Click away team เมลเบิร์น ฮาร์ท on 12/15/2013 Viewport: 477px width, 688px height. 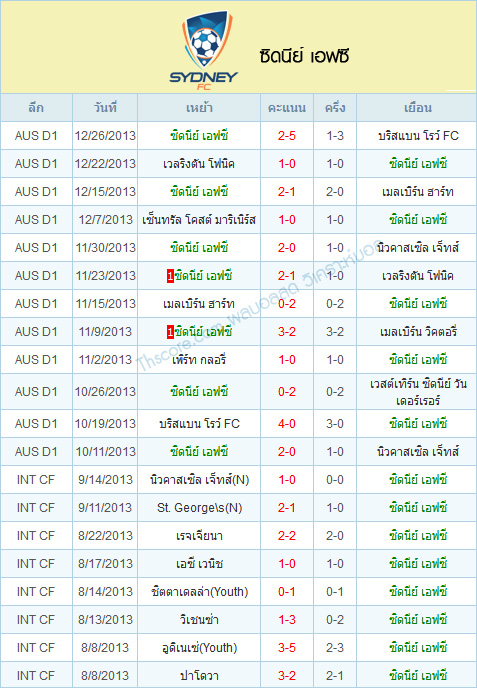click(418, 192)
